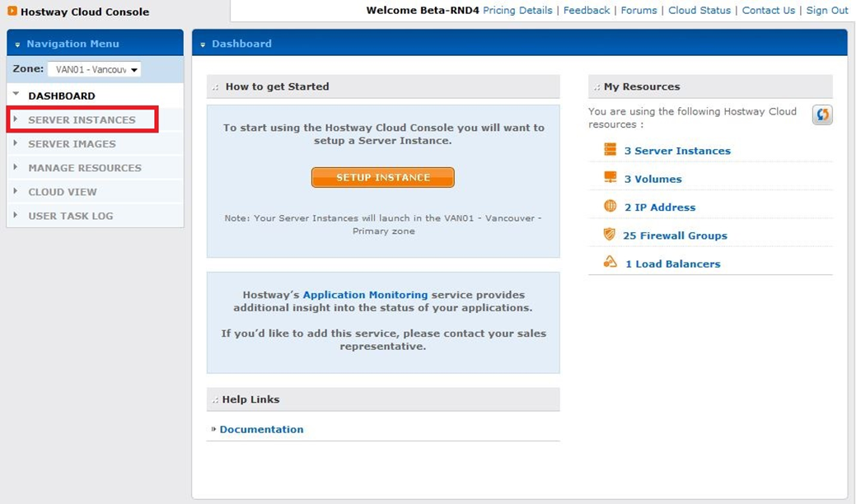856x504 pixels.
Task: Select DASHBOARD in navigation menu
Action: click(62, 96)
